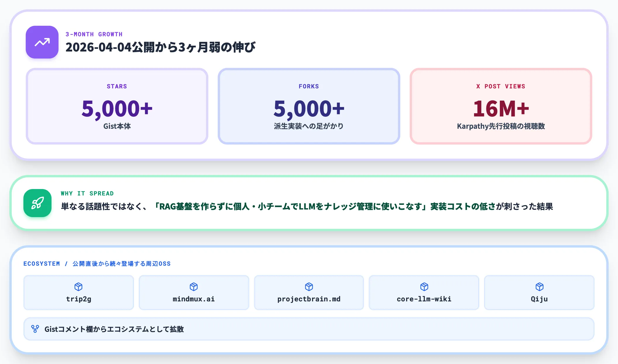Image resolution: width=618 pixels, height=364 pixels.
Task: Open the projectbrain.md ecosystem card
Action: (x=309, y=293)
